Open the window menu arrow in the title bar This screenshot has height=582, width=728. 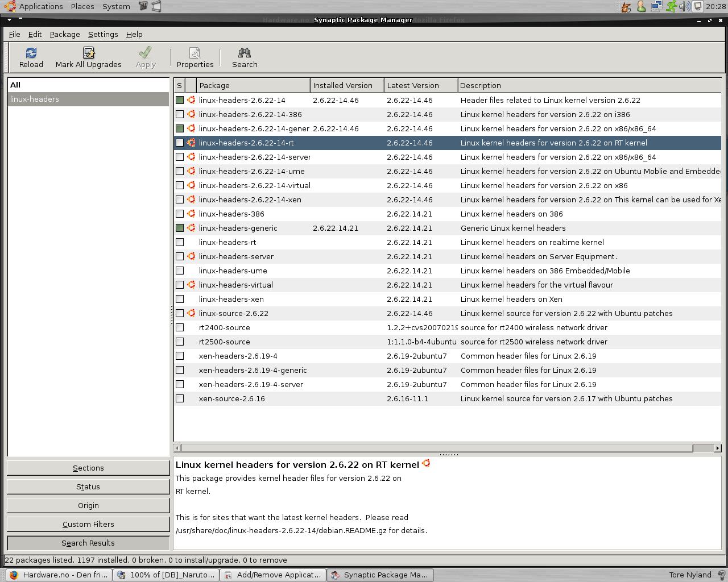tap(9, 20)
